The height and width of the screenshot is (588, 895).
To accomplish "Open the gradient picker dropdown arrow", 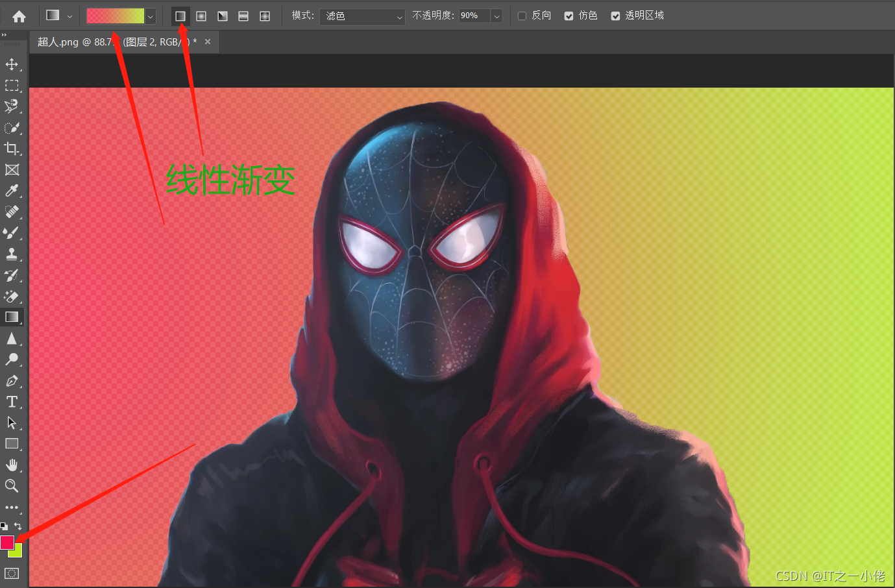I will (x=151, y=16).
